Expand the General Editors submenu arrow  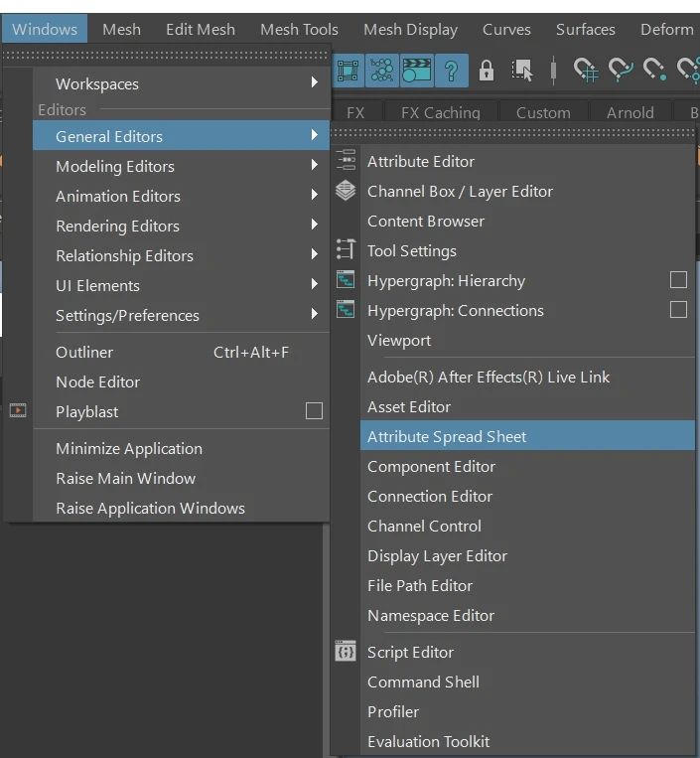[x=315, y=135]
